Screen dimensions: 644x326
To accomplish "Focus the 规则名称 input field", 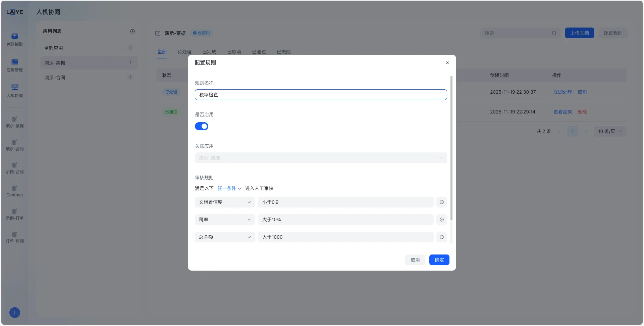I will (321, 95).
